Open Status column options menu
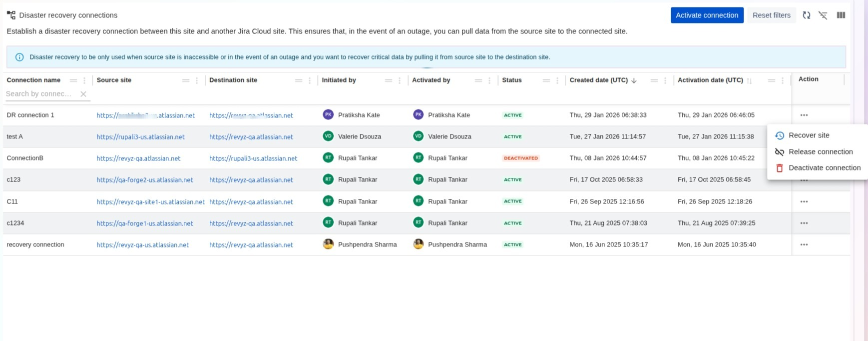 (557, 80)
